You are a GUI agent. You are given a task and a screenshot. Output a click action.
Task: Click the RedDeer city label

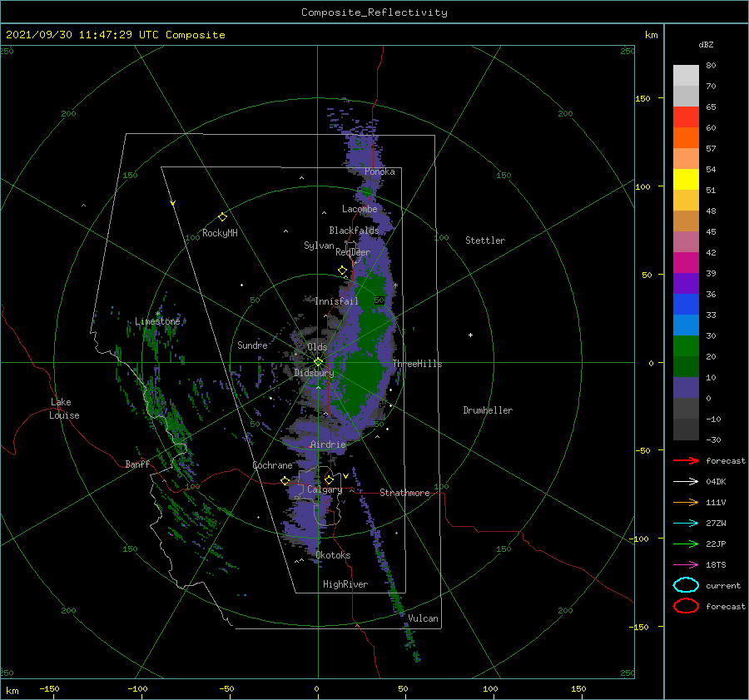click(353, 252)
